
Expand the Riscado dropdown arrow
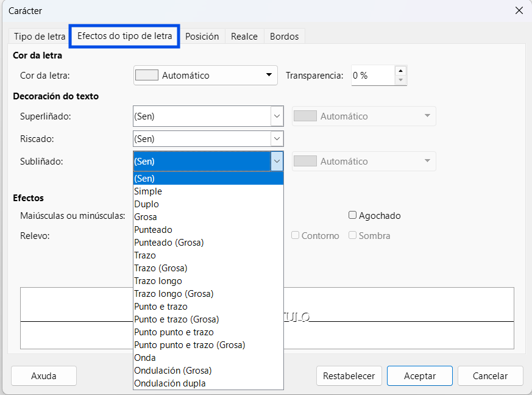coord(277,139)
